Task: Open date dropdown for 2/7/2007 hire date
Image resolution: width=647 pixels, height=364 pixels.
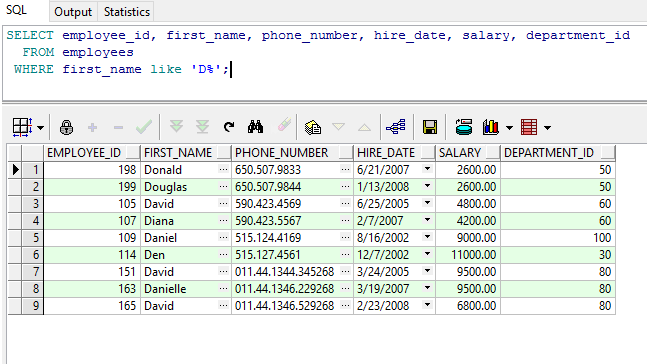Action: 427,220
